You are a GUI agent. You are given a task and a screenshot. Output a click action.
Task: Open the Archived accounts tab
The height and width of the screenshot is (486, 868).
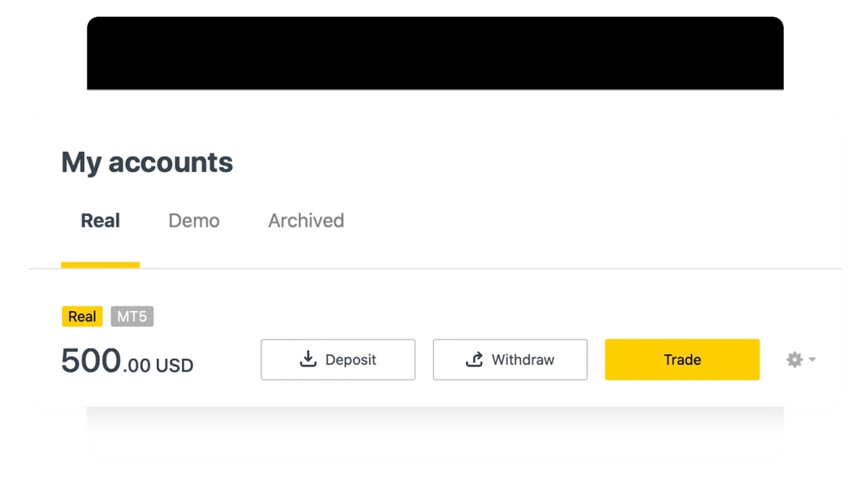point(306,221)
